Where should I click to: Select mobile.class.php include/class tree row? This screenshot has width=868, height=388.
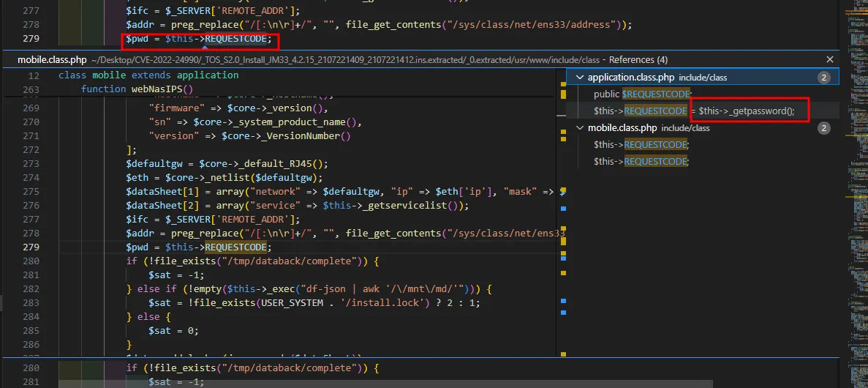[x=703, y=128]
